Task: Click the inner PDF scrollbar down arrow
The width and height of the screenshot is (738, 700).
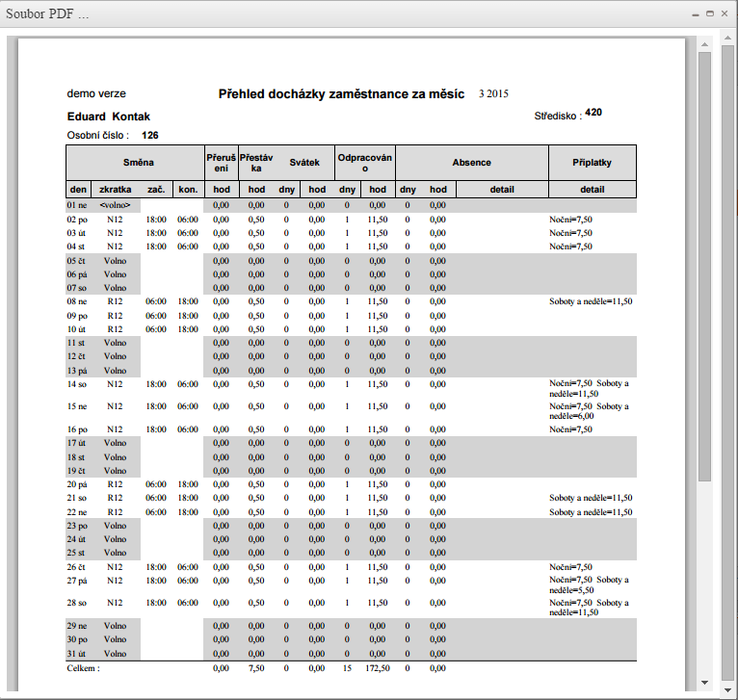Action: 704,685
